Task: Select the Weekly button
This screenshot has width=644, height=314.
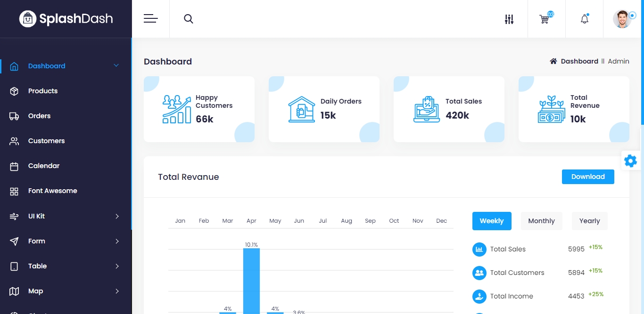Action: (492, 221)
